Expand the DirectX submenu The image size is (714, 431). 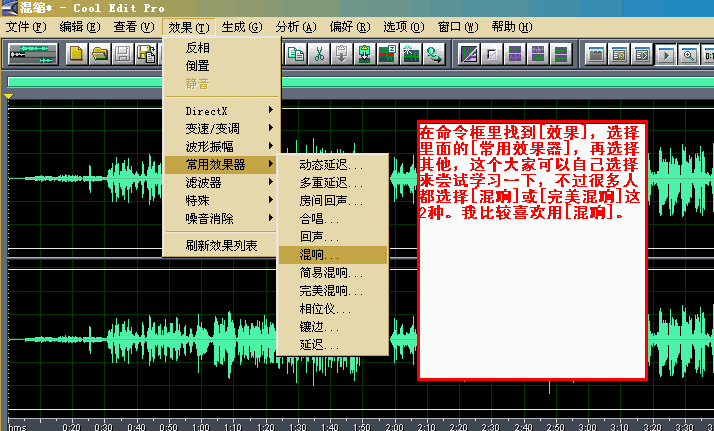(x=221, y=111)
